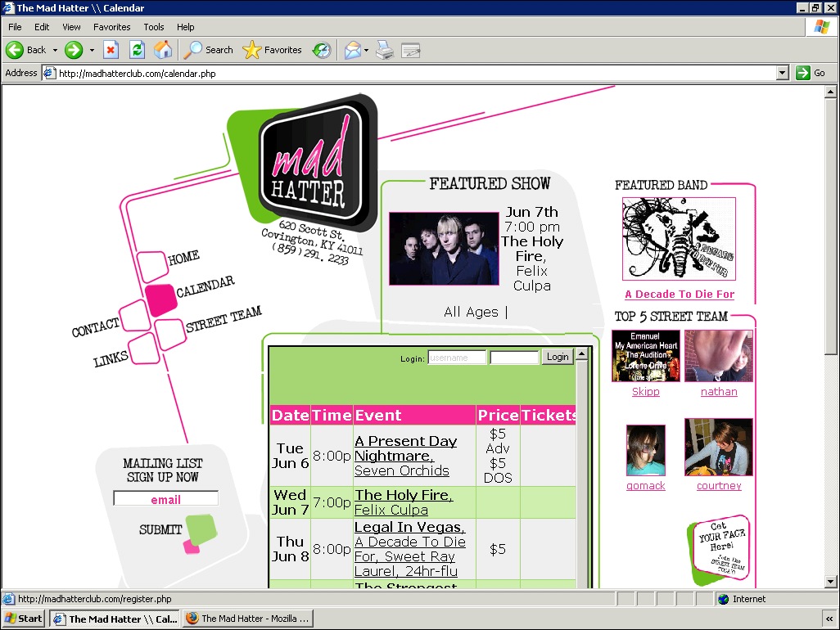Click the Skipp street team thumbnail

(645, 355)
